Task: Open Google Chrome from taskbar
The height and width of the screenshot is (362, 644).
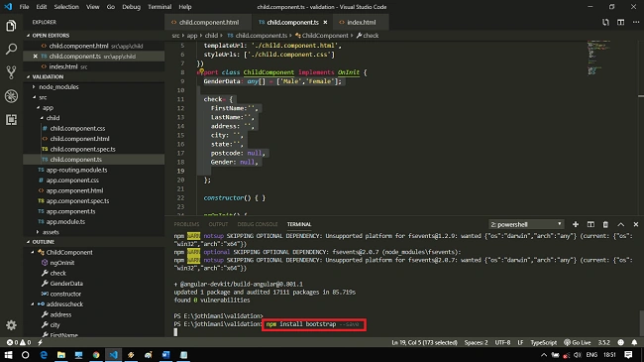Action: click(x=96, y=355)
